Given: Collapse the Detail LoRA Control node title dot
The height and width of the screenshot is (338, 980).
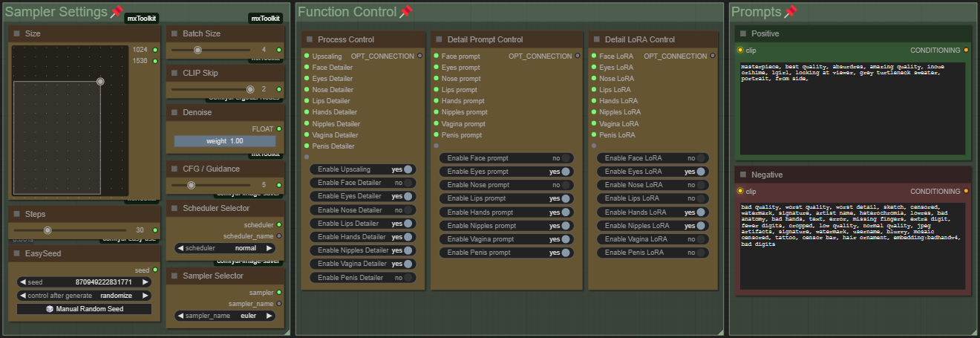Looking at the screenshot, I should click(596, 39).
